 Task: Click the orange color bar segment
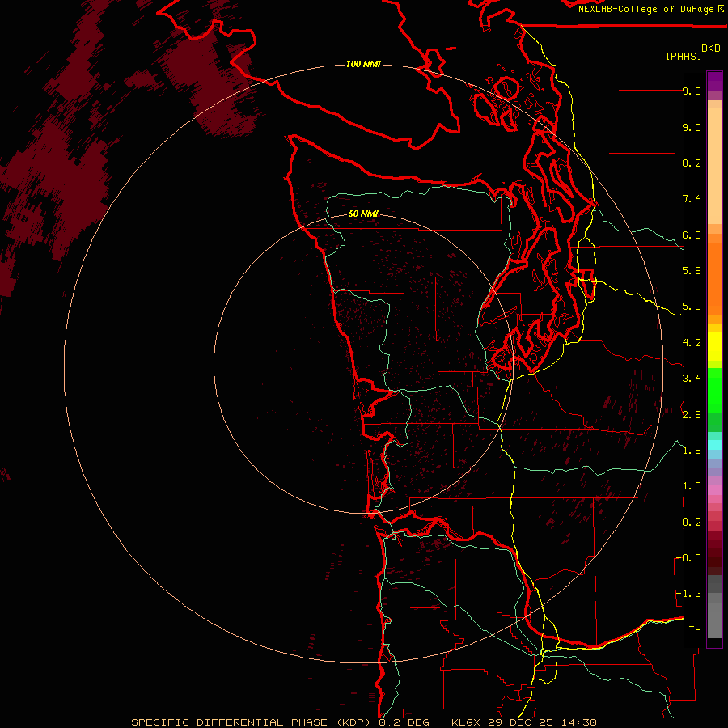(x=714, y=279)
